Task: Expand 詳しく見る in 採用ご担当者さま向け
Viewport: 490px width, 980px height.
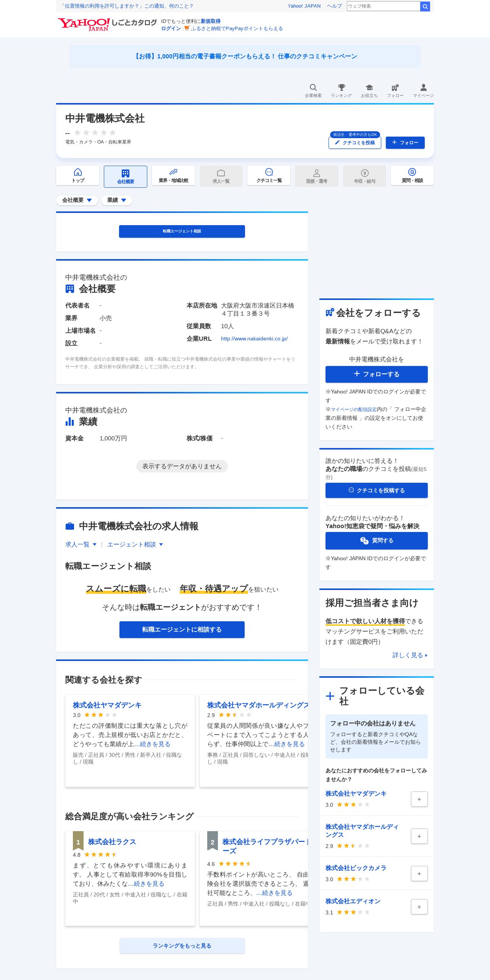Action: (410, 655)
